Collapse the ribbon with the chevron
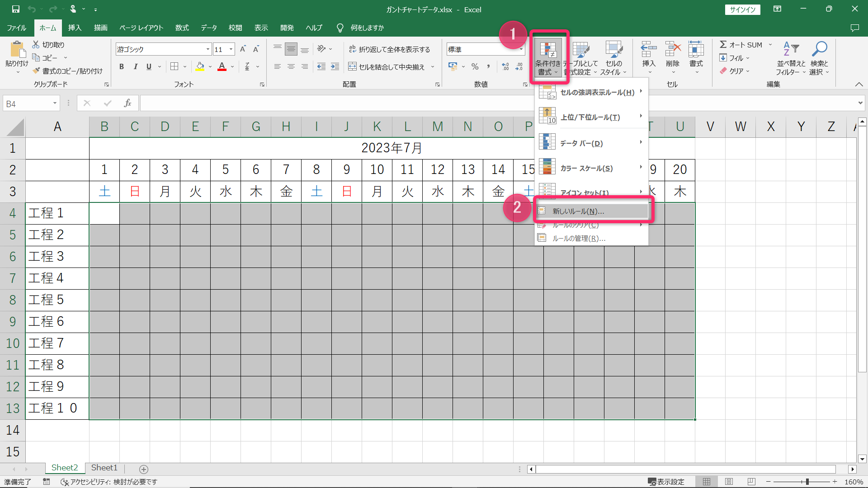Viewport: 868px width, 488px height. click(859, 84)
